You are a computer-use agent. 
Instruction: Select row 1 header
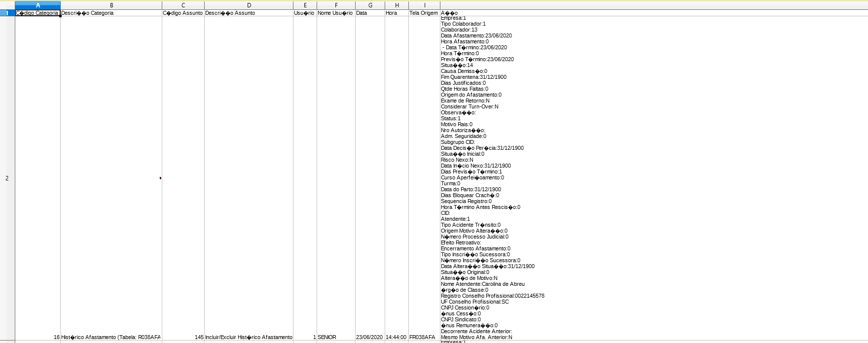[7, 13]
